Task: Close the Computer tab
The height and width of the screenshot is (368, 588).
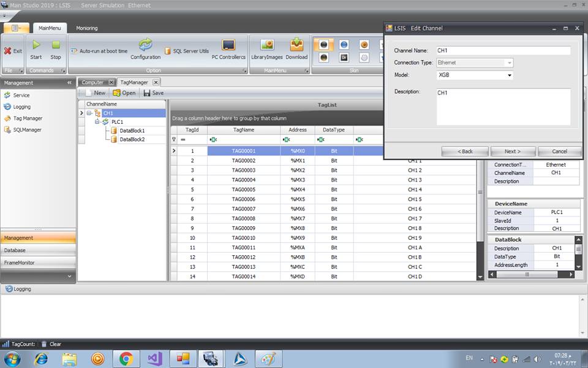Action: (x=111, y=82)
